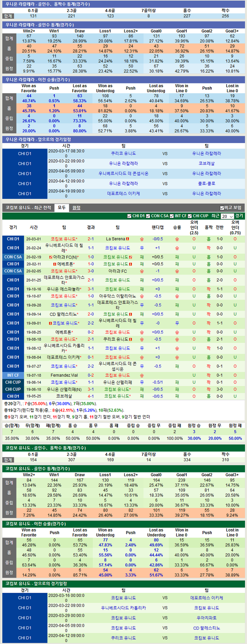
Task: Open 우니베르시다드 카톨리카 in 2020-03-22 Coquimbo fixture
Action: pos(123,608)
